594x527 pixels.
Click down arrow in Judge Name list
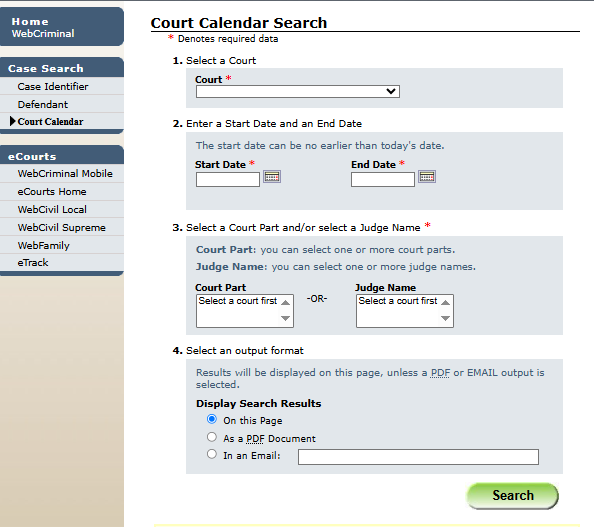(x=446, y=318)
